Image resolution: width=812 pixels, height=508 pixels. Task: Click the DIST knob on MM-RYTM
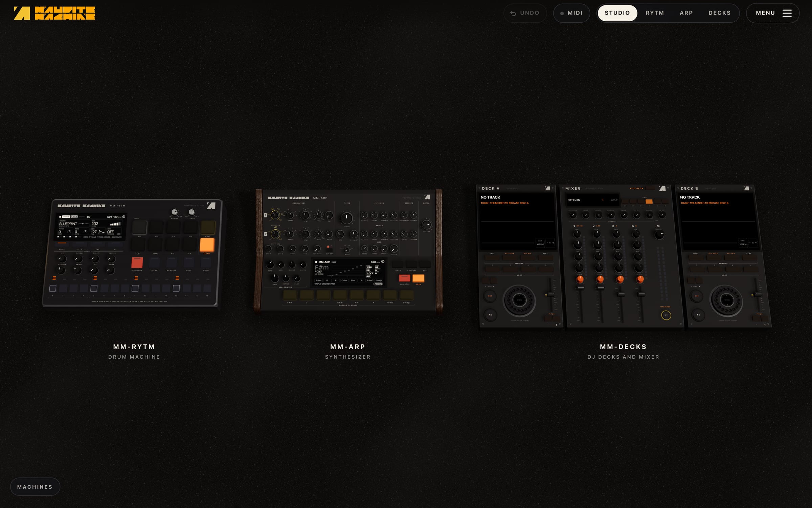(x=63, y=259)
